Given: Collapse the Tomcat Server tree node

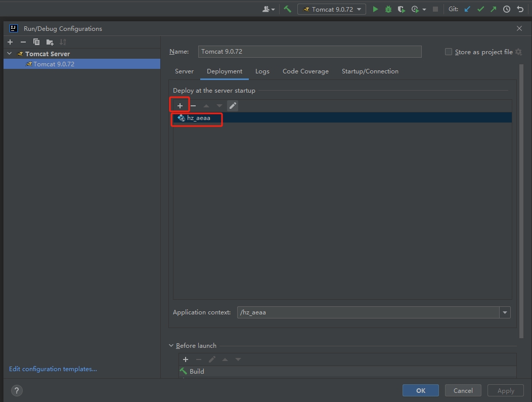Looking at the screenshot, I should [10, 54].
